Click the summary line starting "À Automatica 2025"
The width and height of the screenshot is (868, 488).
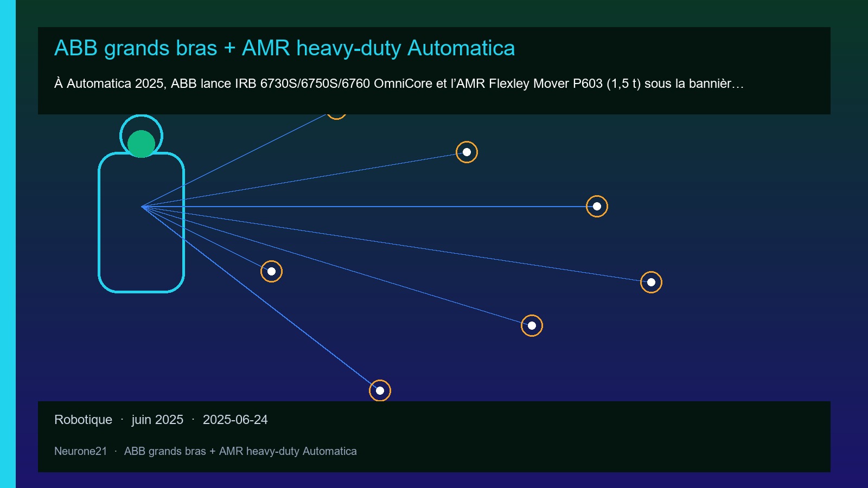(399, 84)
